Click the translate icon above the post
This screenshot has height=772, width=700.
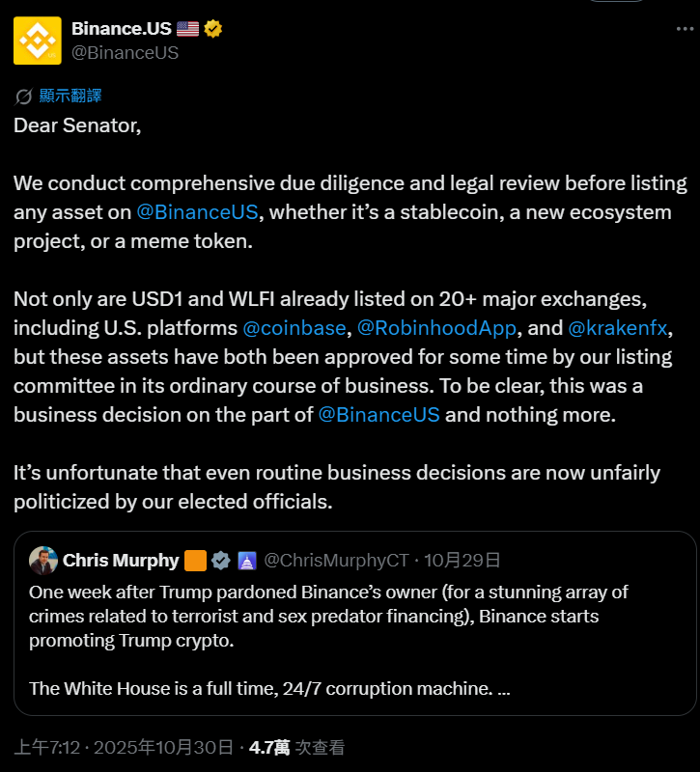(24, 96)
